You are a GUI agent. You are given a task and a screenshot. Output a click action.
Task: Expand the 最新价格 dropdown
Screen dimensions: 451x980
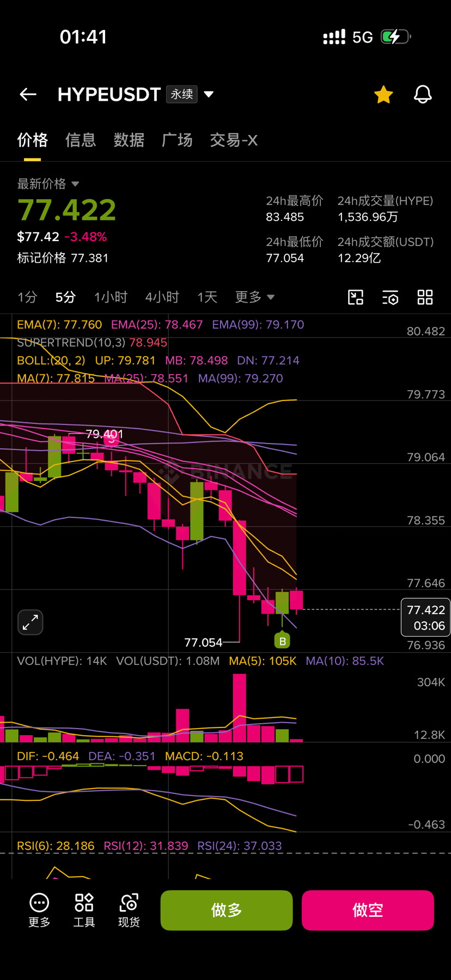tap(48, 184)
